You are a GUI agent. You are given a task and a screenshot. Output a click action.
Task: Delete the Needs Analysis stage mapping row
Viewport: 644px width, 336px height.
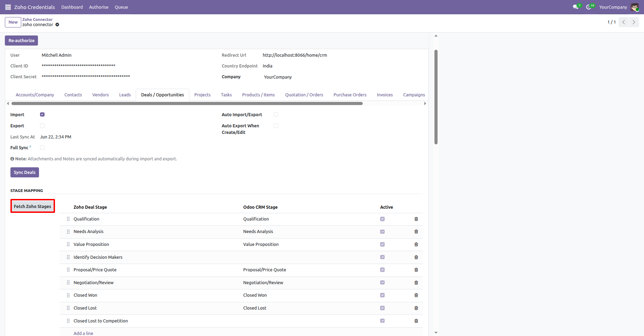click(x=416, y=232)
